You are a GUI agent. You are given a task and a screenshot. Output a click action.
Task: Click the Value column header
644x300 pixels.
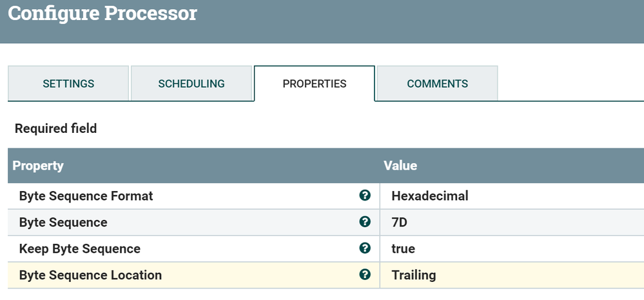400,166
